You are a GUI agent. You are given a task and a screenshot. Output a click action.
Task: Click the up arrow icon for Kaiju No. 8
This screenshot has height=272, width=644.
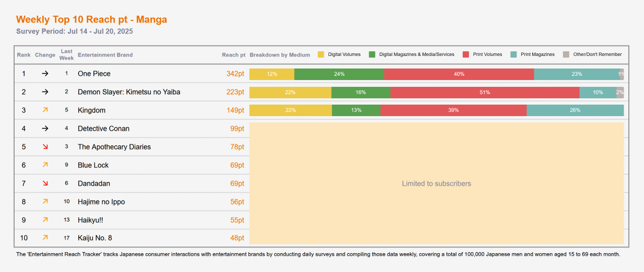tap(45, 238)
